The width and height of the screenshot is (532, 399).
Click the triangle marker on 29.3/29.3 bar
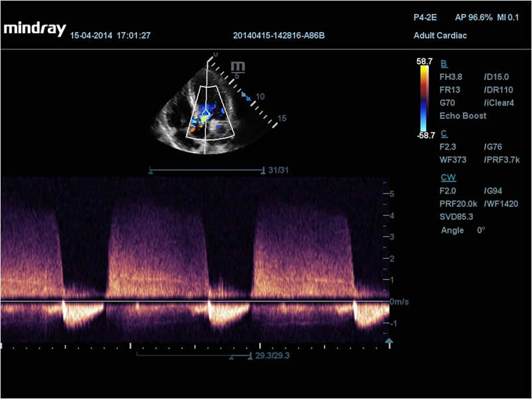coord(231,357)
